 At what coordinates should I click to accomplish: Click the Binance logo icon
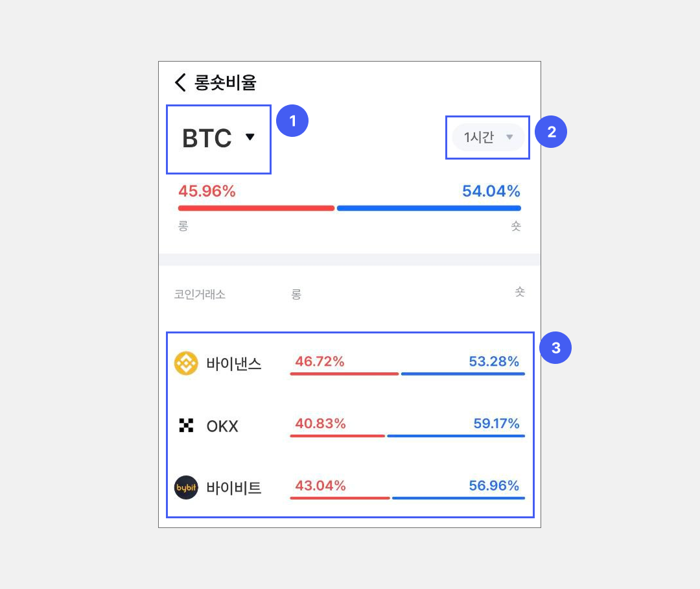[186, 363]
